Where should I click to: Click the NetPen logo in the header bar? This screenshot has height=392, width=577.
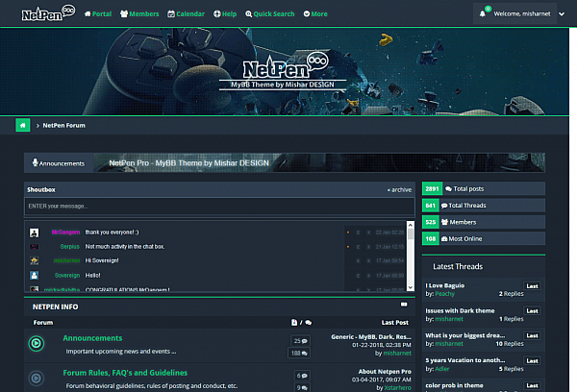pyautogui.click(x=48, y=13)
